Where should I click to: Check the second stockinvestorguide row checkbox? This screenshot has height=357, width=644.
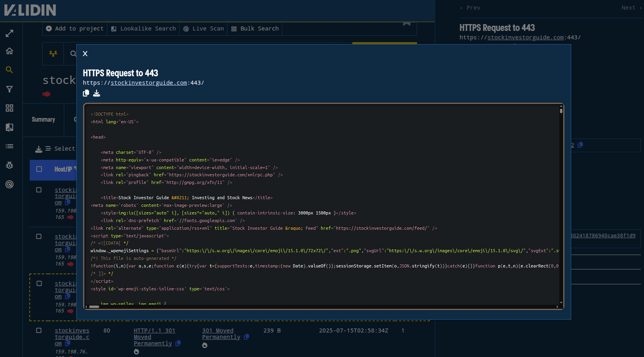click(x=39, y=237)
